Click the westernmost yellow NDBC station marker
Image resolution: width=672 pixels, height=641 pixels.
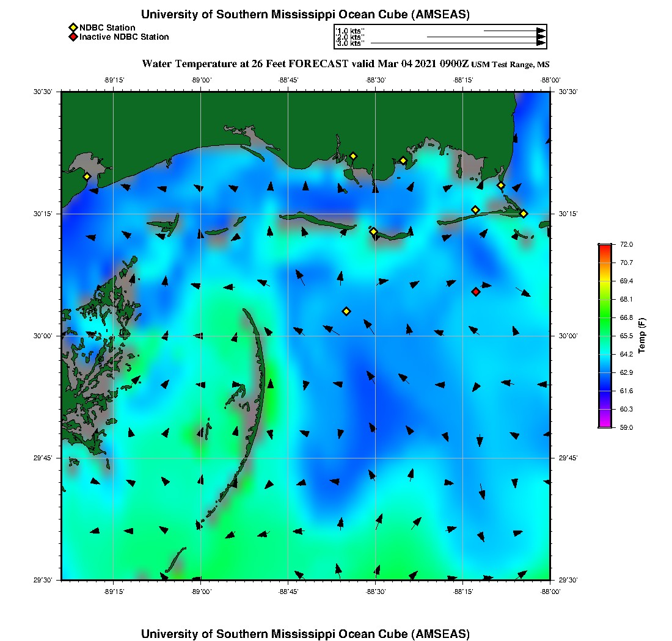pyautogui.click(x=87, y=176)
